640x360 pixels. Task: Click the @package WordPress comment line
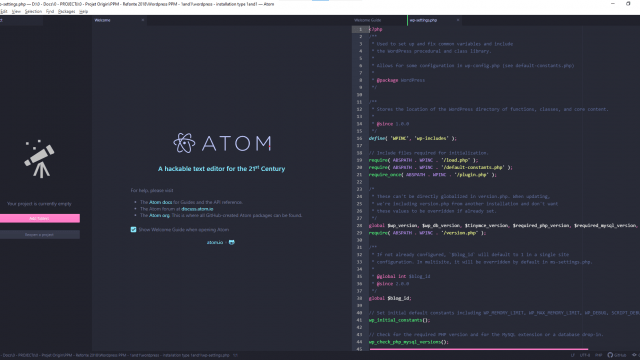[398, 80]
